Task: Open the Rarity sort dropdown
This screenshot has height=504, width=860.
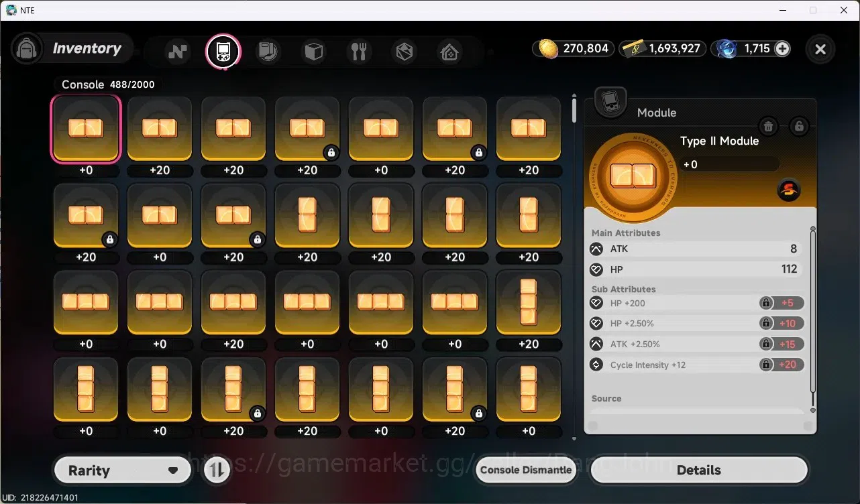Action: pos(123,470)
